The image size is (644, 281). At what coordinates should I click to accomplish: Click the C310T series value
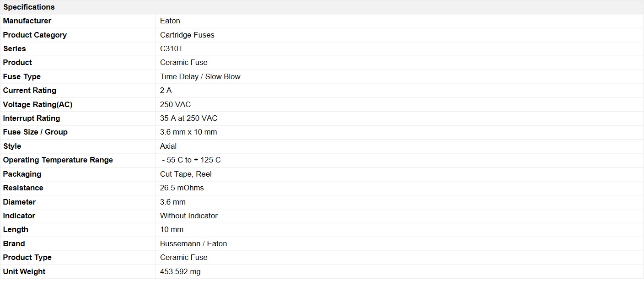point(172,49)
